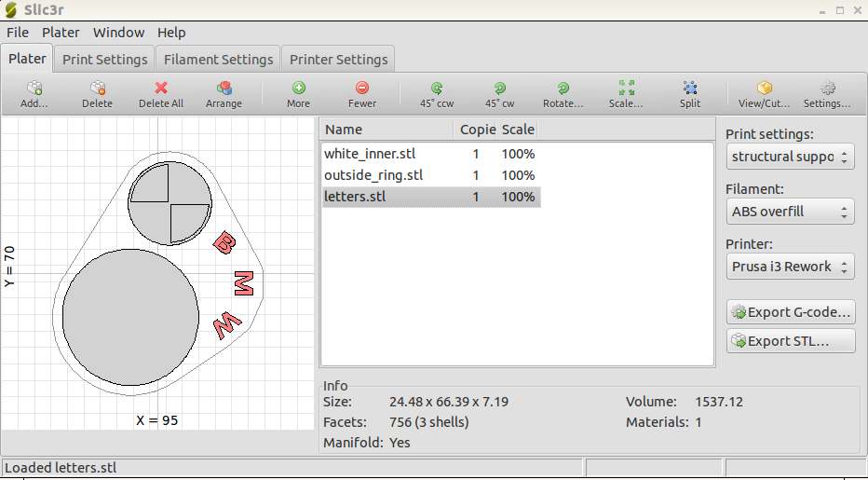Click the Delete All red X icon
868x480 pixels.
coord(161,88)
